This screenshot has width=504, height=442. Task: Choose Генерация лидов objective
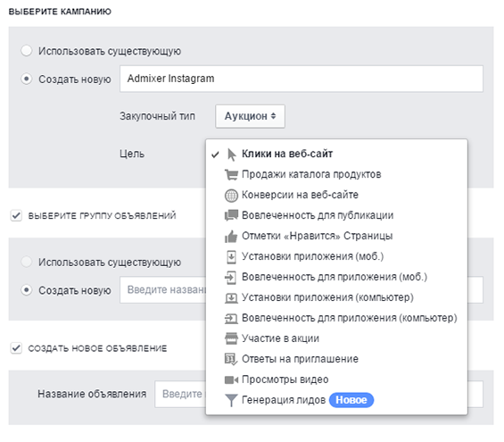pos(336,400)
